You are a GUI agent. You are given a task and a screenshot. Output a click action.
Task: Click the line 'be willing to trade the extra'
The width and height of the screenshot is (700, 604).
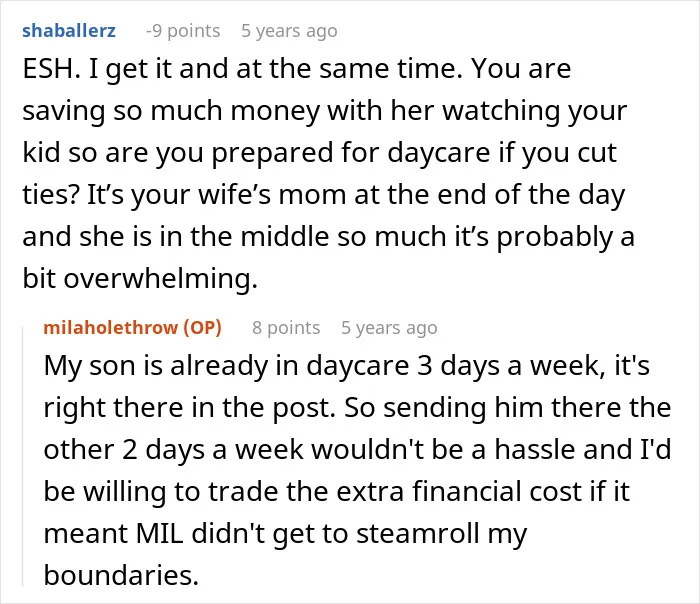[x=337, y=491]
